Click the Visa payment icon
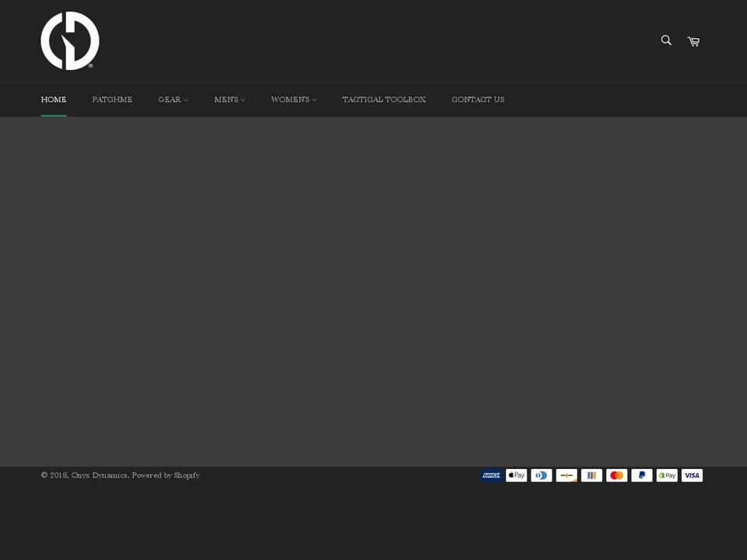This screenshot has height=560, width=747. pyautogui.click(x=692, y=475)
